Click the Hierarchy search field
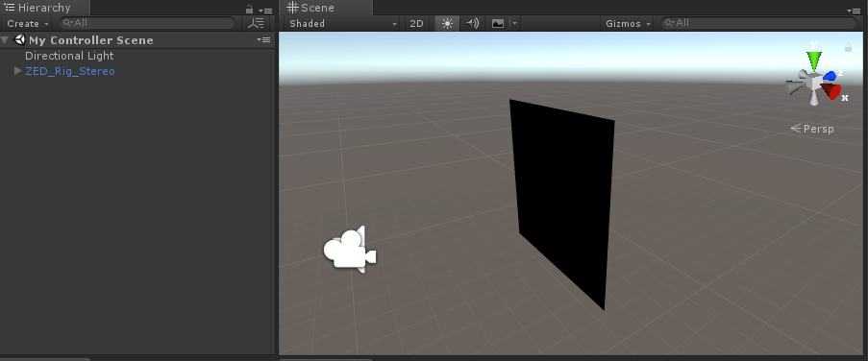The image size is (868, 361). tap(147, 23)
